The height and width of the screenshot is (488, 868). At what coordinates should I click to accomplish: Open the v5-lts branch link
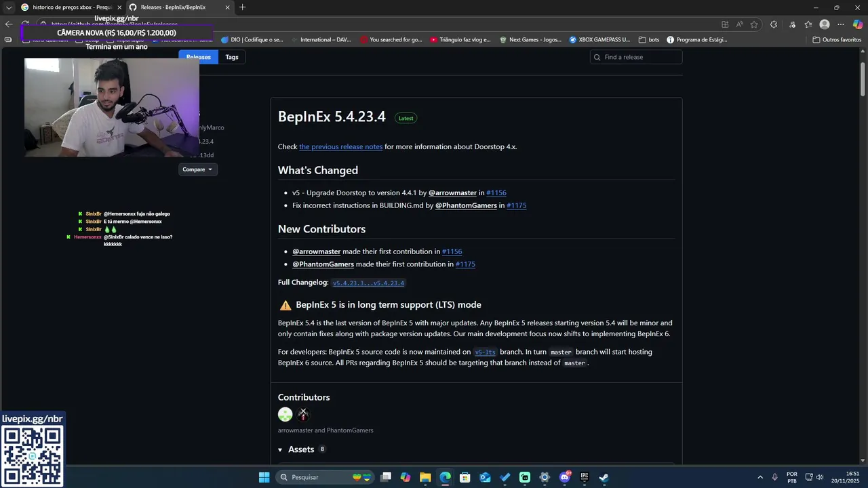[485, 352]
